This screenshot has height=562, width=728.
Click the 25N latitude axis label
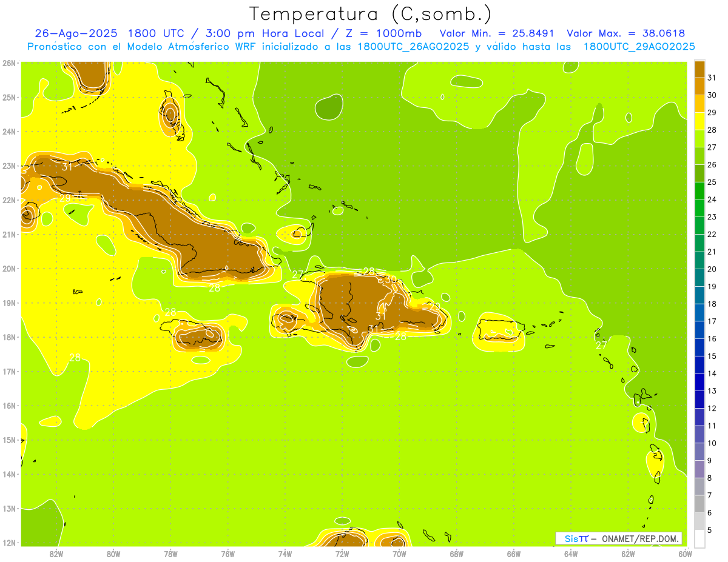coord(9,97)
